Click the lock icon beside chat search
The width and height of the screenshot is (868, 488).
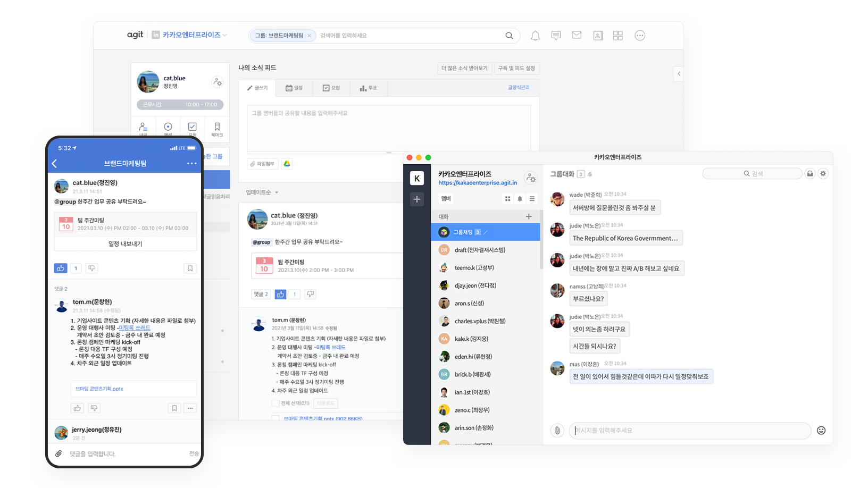[810, 174]
